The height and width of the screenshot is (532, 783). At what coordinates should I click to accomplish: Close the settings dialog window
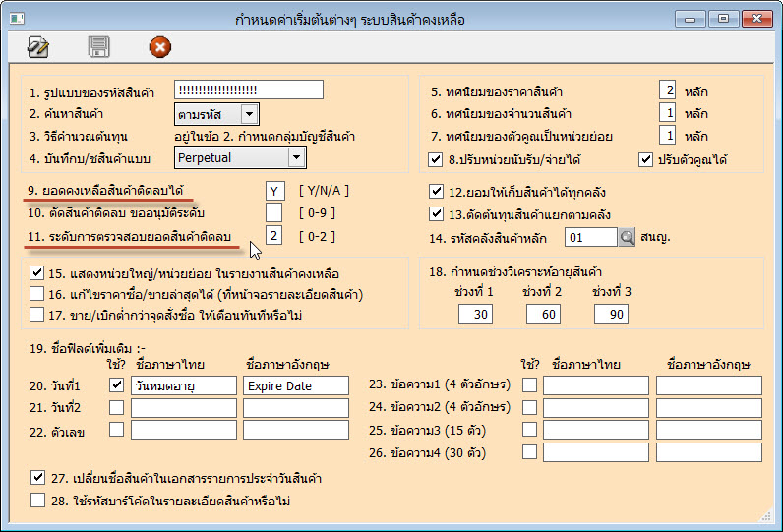[x=753, y=18]
